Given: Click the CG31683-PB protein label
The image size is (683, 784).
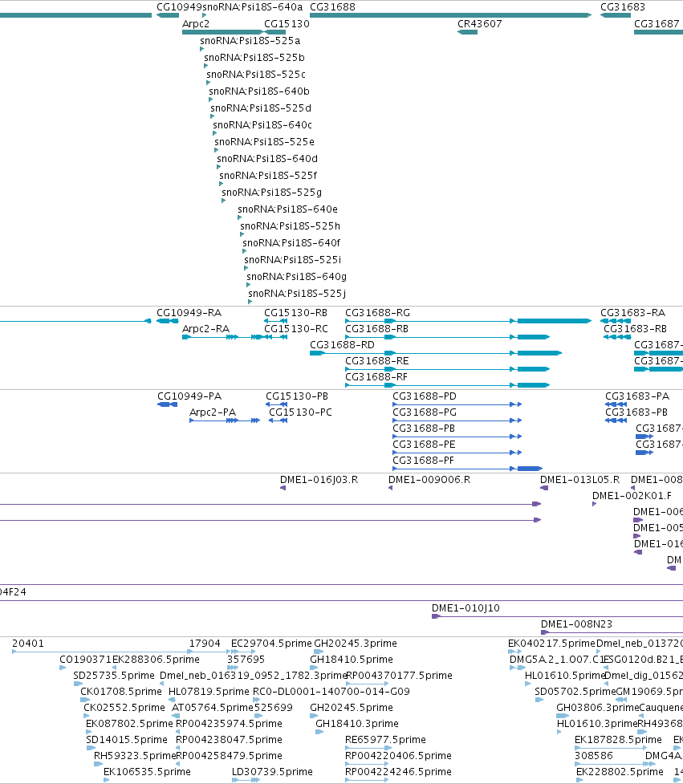Looking at the screenshot, I should click(x=636, y=412).
